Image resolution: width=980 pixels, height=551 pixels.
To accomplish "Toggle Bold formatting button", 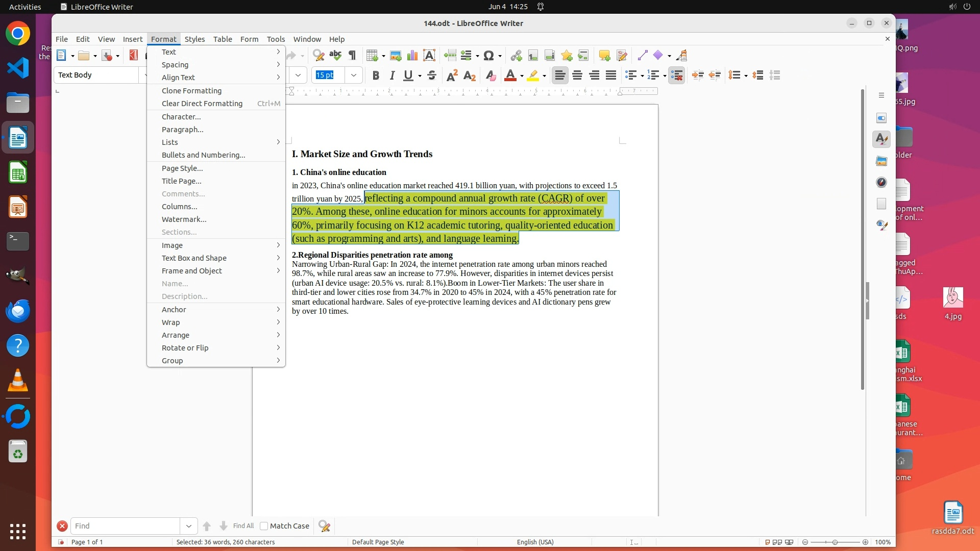I will (x=376, y=76).
